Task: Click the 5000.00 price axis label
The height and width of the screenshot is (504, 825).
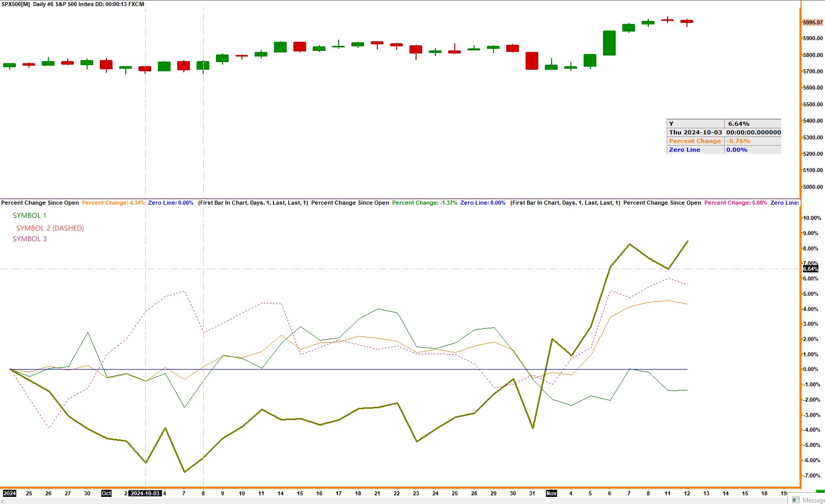Action: pos(813,187)
